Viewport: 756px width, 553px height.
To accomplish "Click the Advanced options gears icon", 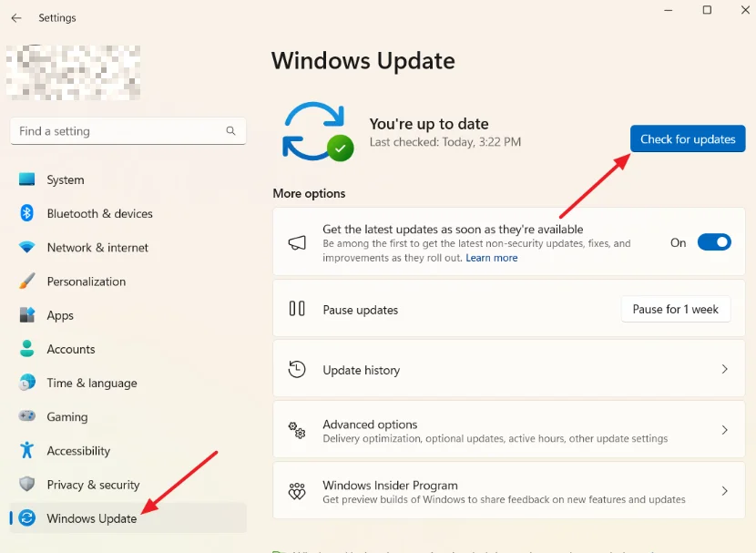I will 297,430.
